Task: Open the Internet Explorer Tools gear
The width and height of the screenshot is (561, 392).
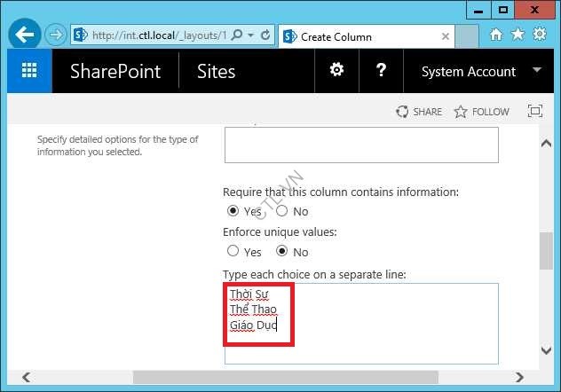Action: (540, 35)
